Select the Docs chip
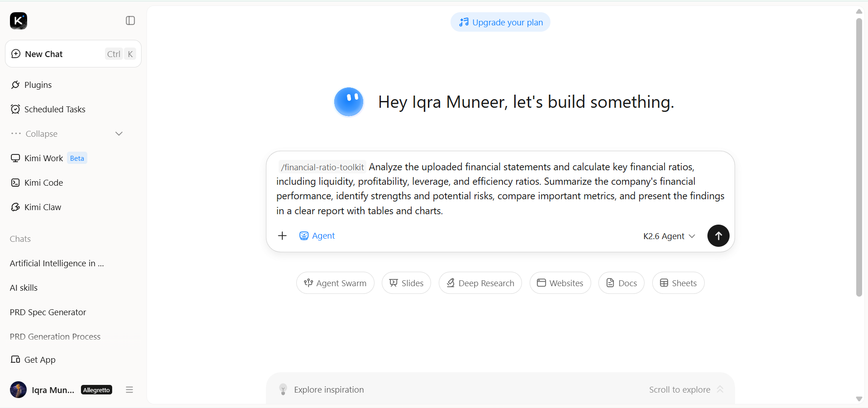This screenshot has width=868, height=408. [621, 283]
